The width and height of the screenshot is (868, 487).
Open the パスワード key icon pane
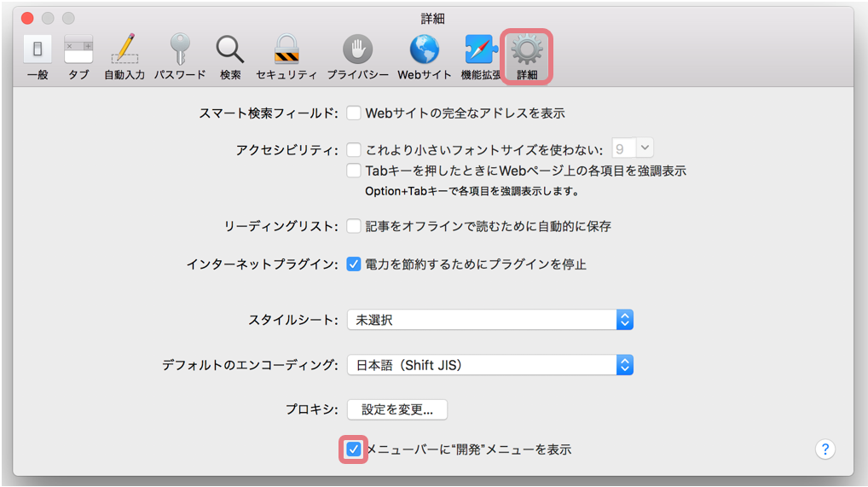(x=180, y=57)
